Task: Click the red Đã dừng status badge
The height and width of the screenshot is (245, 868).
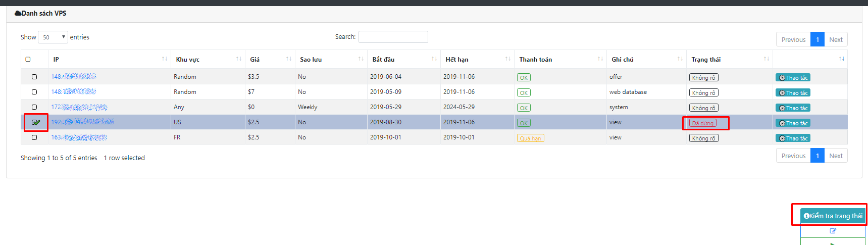Action: [x=702, y=123]
